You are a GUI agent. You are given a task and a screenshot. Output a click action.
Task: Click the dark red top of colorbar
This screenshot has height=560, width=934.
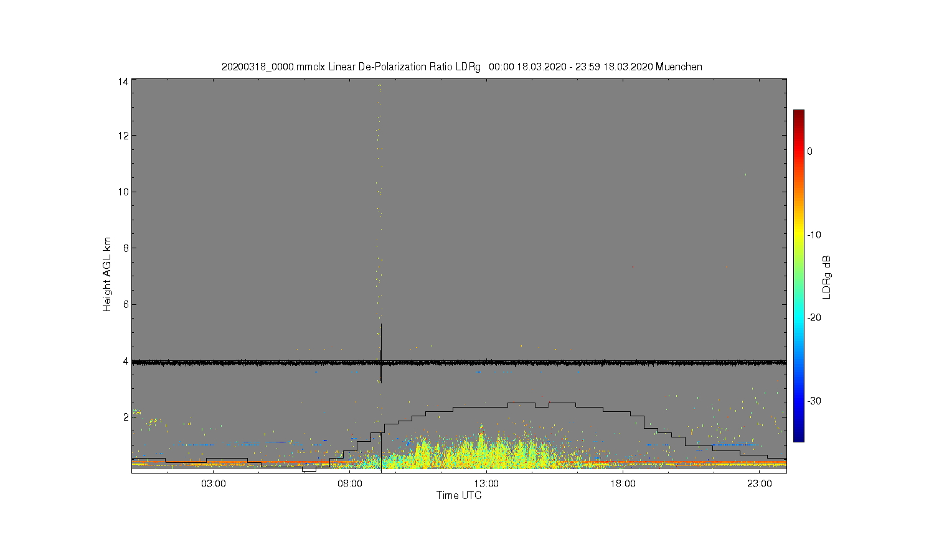pyautogui.click(x=798, y=114)
